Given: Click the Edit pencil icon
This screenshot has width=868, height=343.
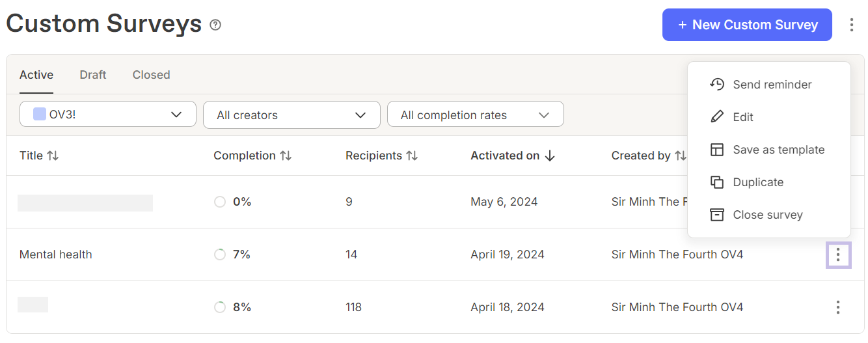Looking at the screenshot, I should tap(717, 117).
